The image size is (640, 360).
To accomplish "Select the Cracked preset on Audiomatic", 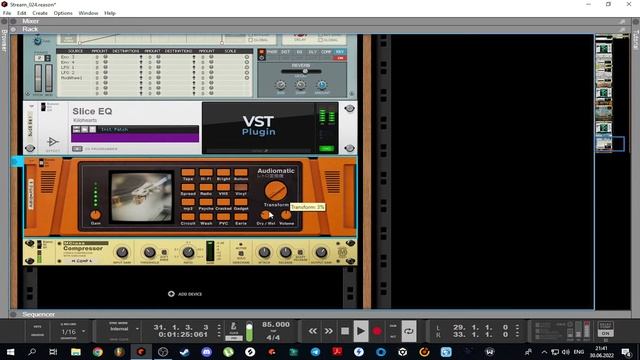I will [x=223, y=202].
